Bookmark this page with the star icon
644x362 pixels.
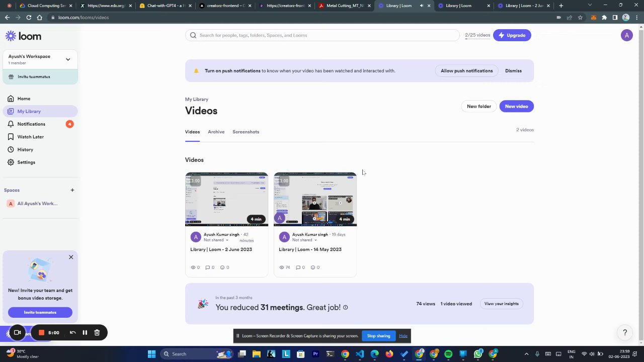point(580,17)
